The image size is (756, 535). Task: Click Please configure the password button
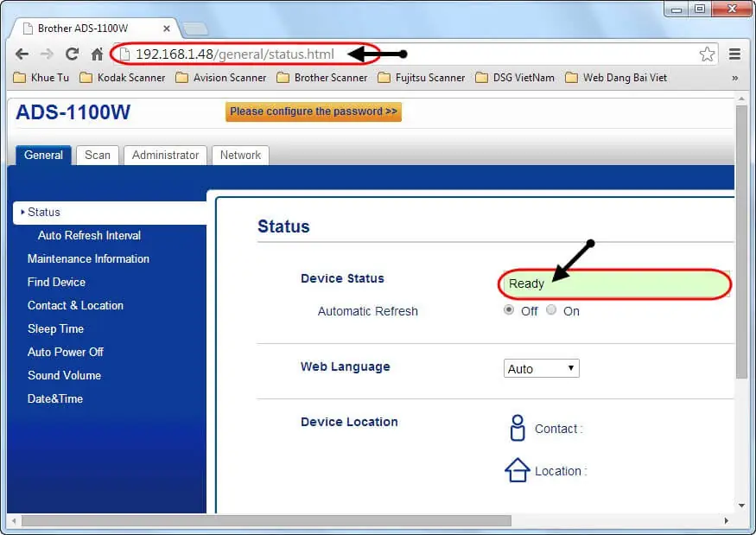[x=314, y=111]
